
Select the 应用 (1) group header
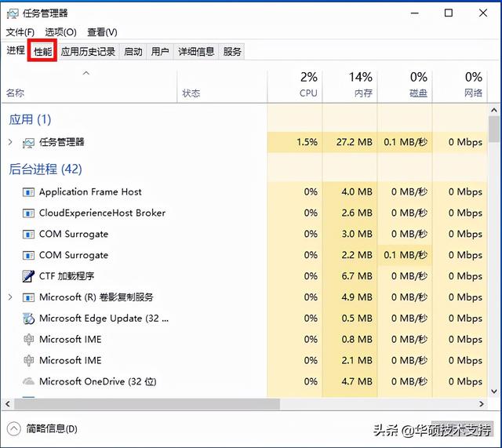(30, 119)
